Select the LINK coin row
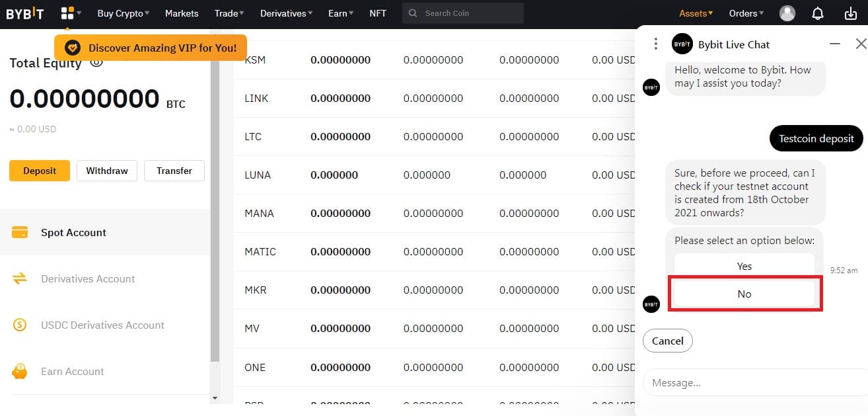Screen dimensions: 868x416 coord(433,99)
